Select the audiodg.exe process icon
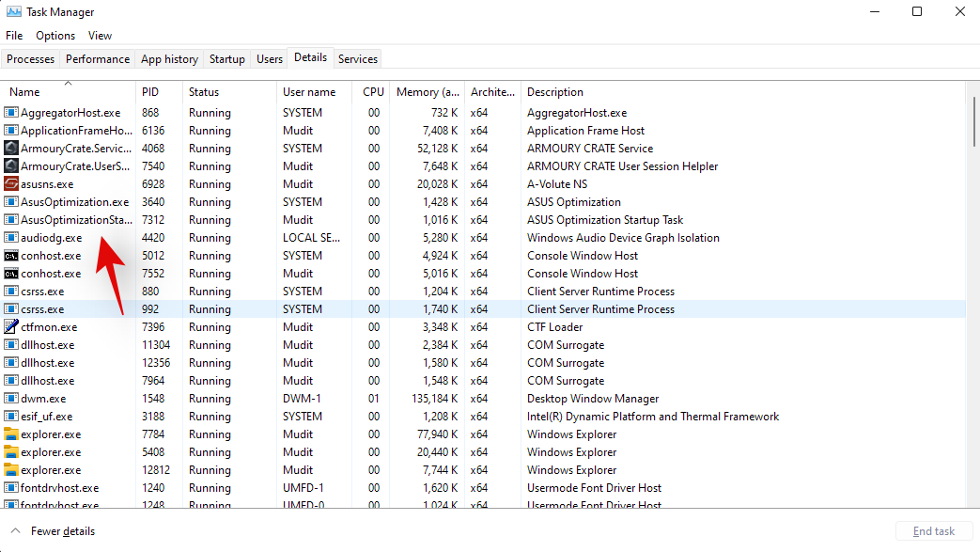Image resolution: width=980 pixels, height=552 pixels. point(11,238)
